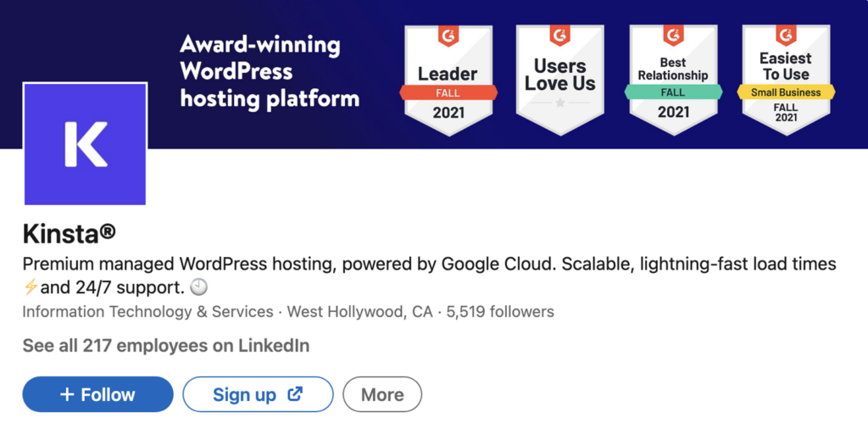See all 217 employees on LinkedIn

pyautogui.click(x=166, y=346)
